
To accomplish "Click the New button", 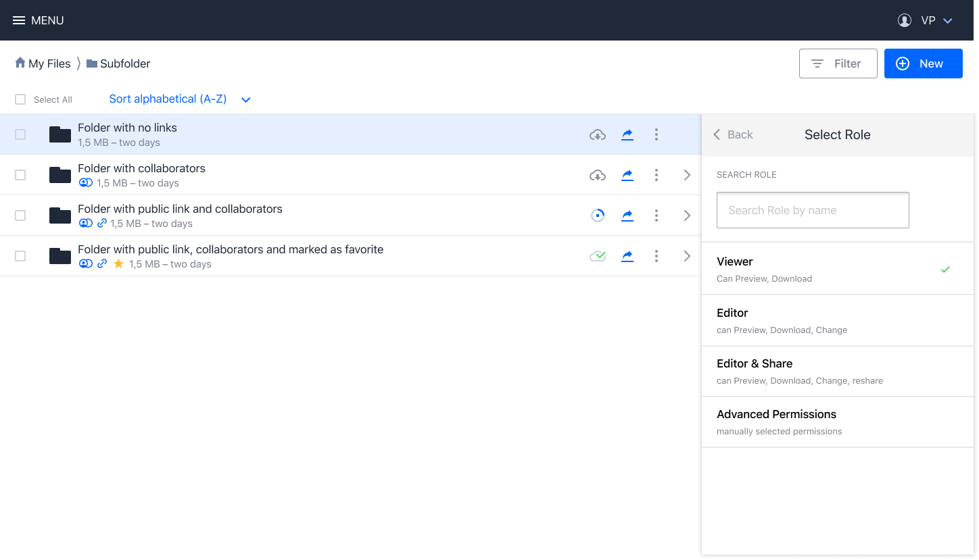I will (923, 63).
